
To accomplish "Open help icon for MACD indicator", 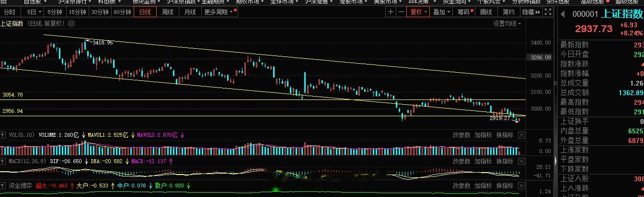I will tap(3, 161).
